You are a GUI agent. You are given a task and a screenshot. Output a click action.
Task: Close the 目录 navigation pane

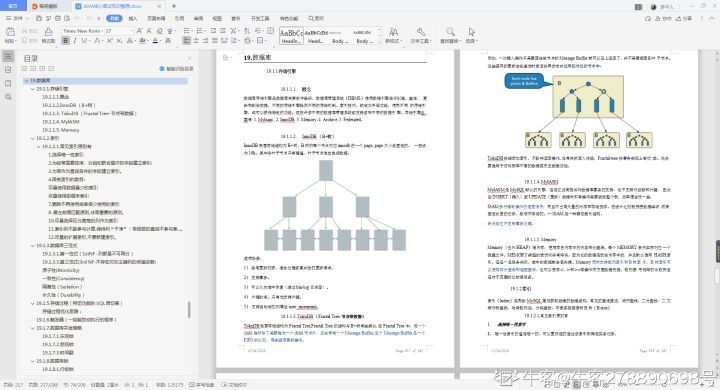point(190,58)
